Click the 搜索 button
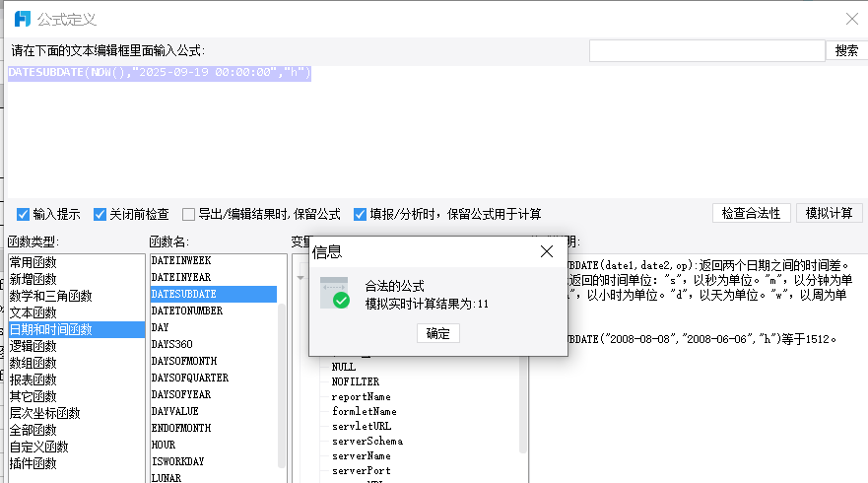The width and height of the screenshot is (868, 483). 845,50
